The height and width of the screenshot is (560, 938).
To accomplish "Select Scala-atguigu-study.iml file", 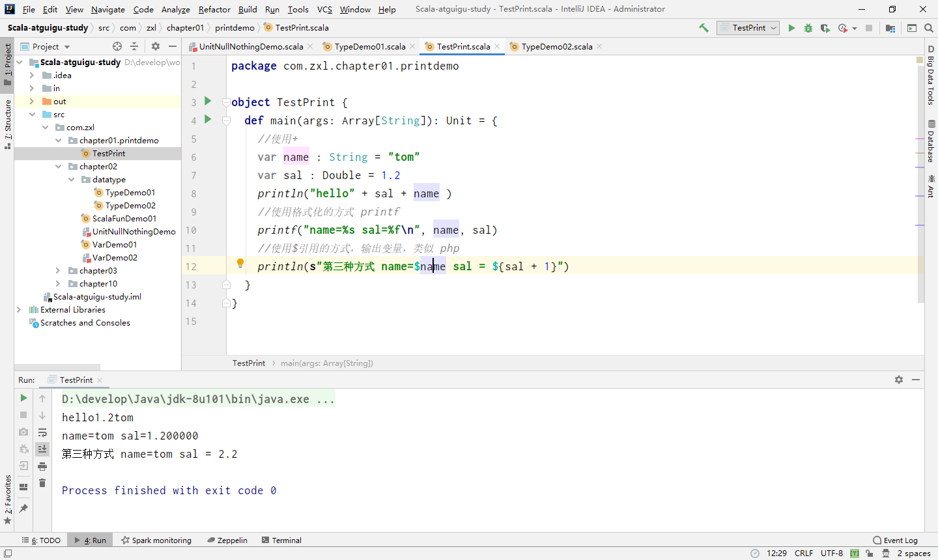I will coord(97,296).
